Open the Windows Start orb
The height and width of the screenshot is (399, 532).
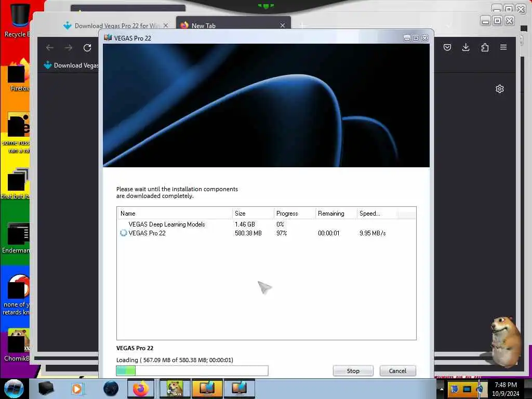(14, 389)
